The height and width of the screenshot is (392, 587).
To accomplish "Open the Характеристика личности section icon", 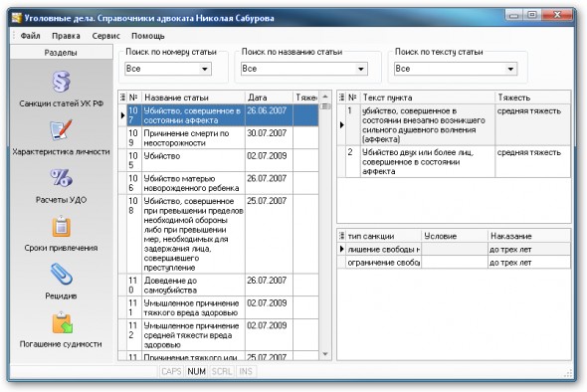I will (x=61, y=130).
